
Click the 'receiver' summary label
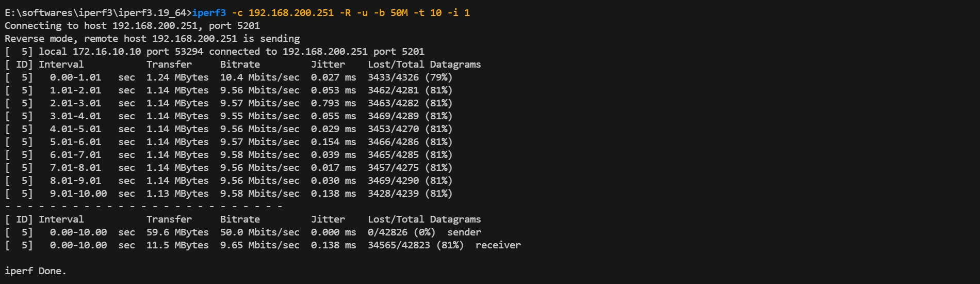tap(498, 245)
